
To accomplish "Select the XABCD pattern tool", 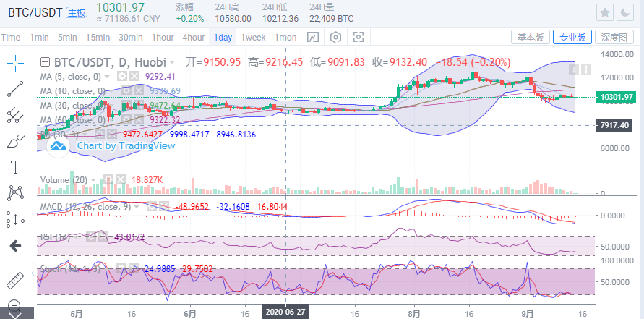I will (15, 193).
